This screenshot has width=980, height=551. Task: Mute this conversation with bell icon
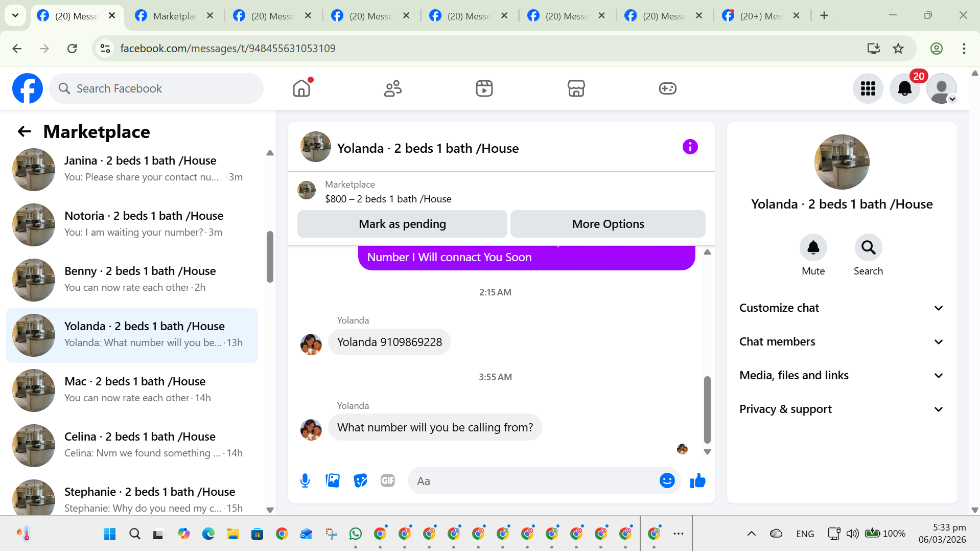point(813,247)
